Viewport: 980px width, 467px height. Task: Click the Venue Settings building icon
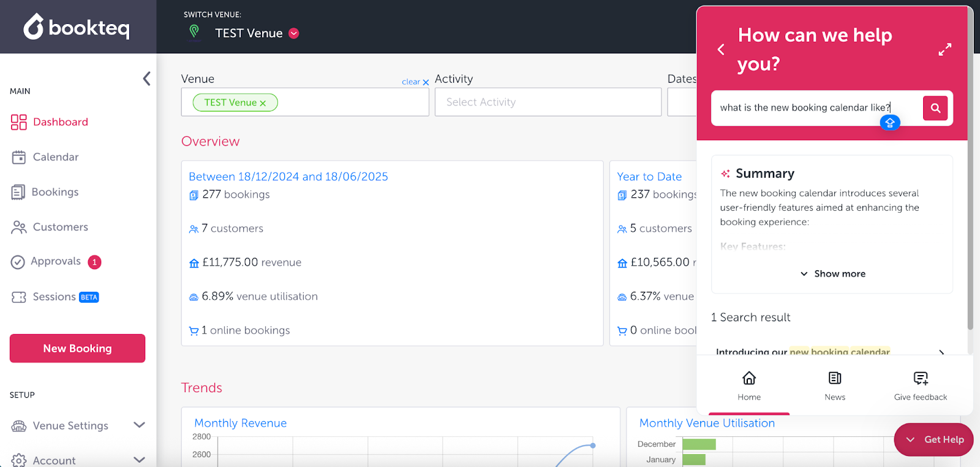(x=19, y=426)
